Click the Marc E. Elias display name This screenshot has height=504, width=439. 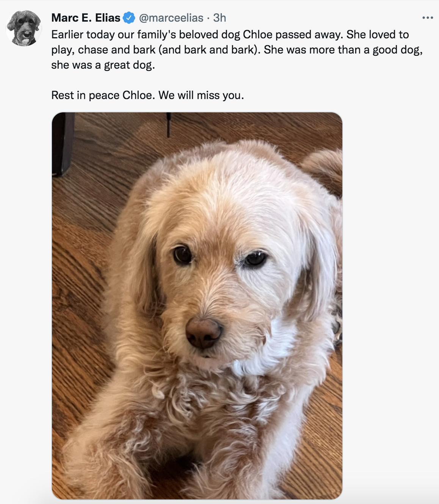pos(86,17)
